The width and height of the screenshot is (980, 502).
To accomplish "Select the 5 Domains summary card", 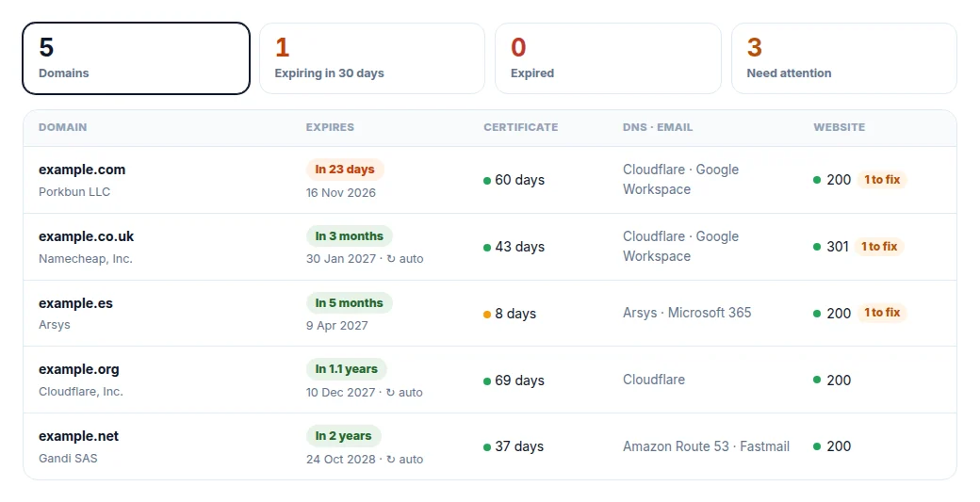I will (137, 58).
